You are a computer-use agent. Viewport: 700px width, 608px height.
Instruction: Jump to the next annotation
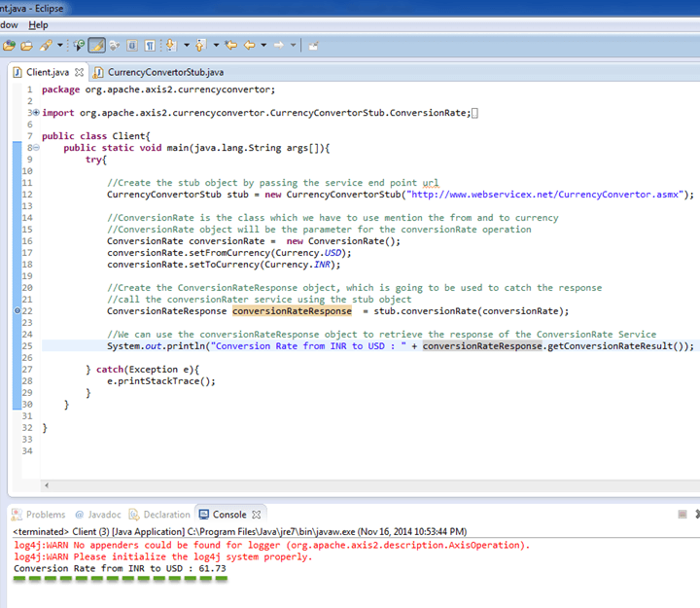171,45
